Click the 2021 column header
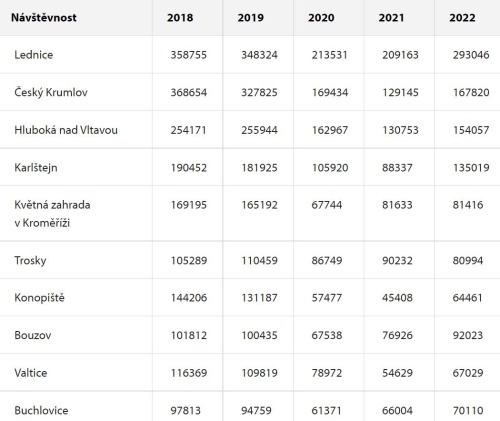 391,17
